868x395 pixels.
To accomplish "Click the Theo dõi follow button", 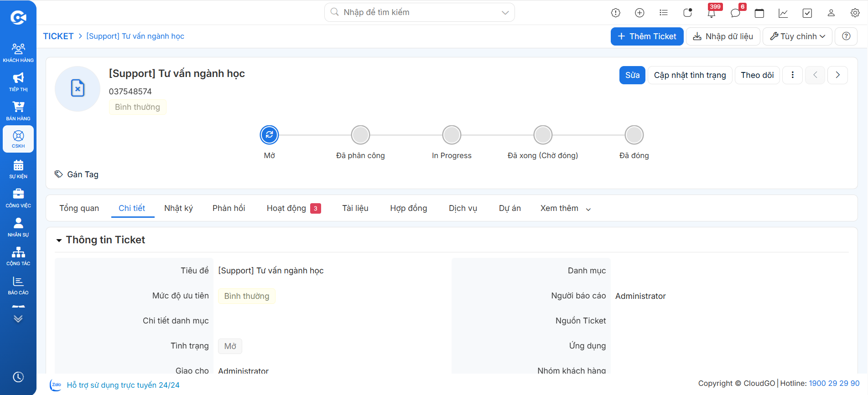I will tap(757, 75).
